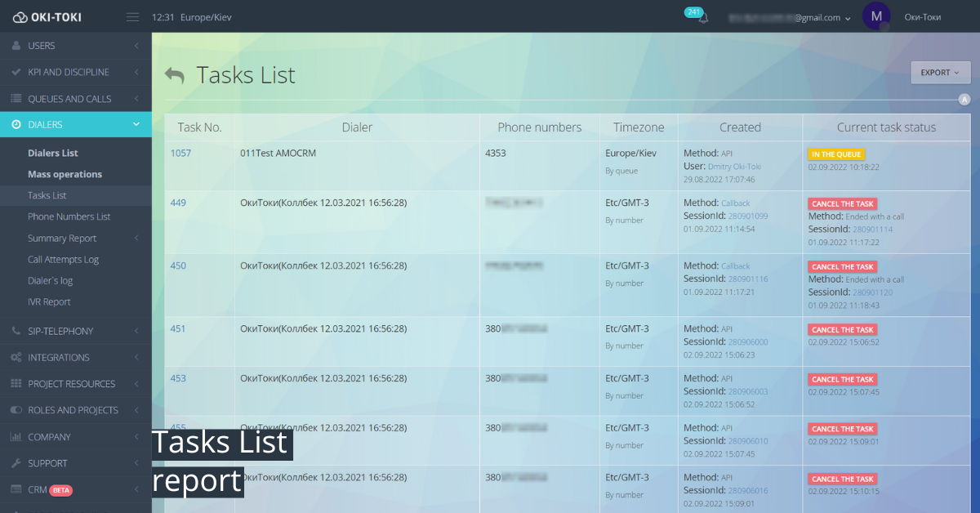980x513 pixels.
Task: Click the scroll-to-top circle button
Action: (x=964, y=98)
